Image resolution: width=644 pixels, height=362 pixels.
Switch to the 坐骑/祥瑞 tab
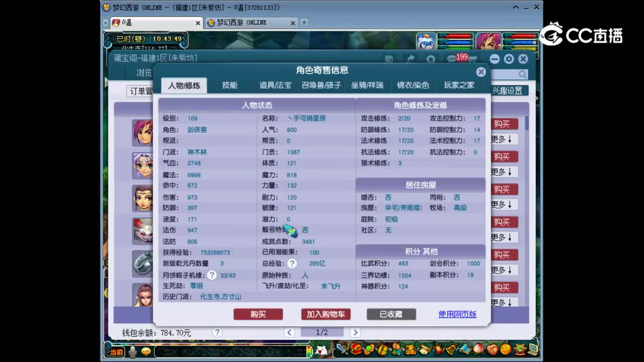(367, 85)
